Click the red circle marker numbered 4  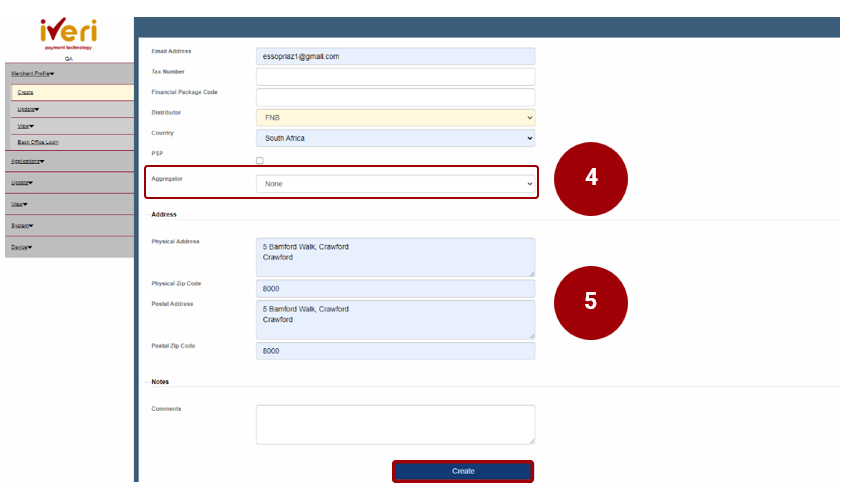[590, 177]
